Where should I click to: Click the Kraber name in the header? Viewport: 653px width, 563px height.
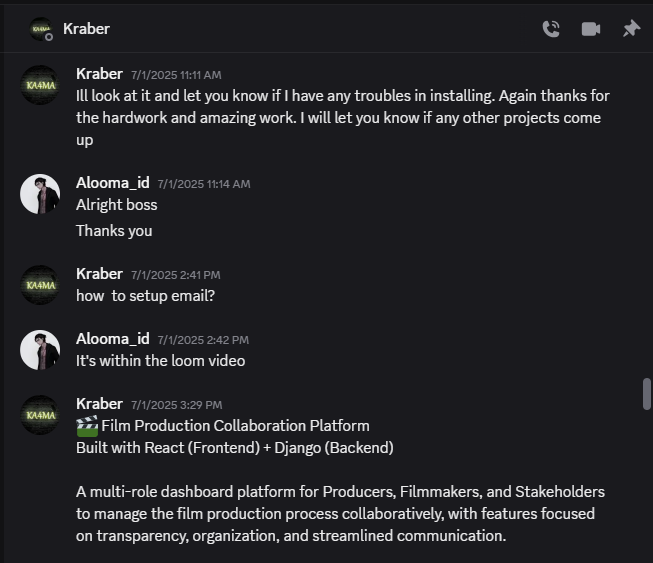coord(86,29)
